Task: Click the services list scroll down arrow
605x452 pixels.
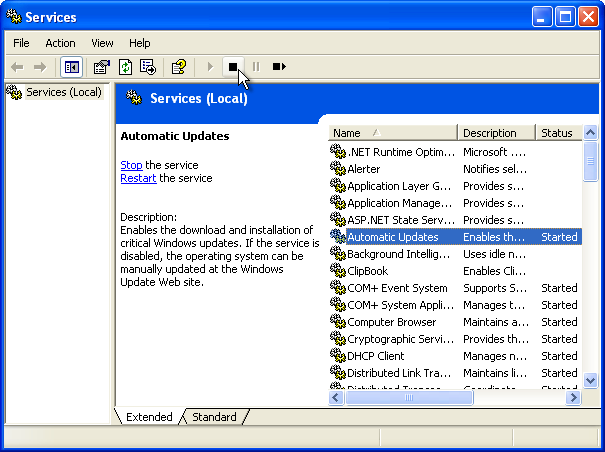Action: coord(590,380)
